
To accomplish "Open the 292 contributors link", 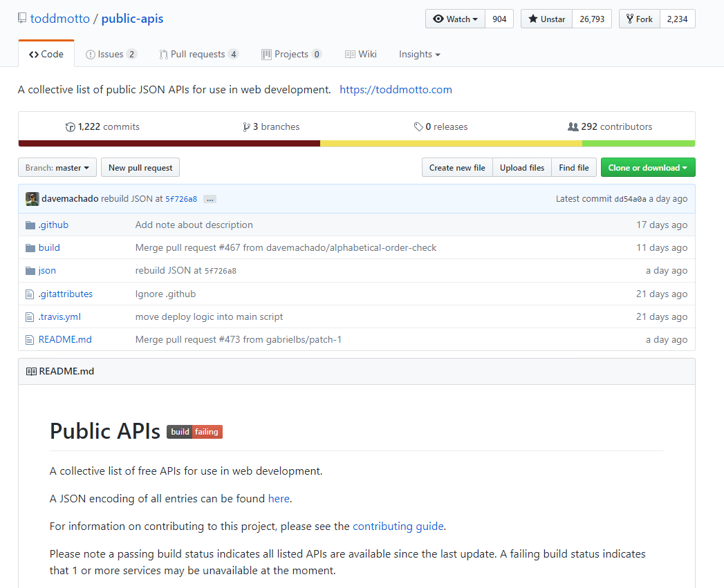I will [610, 126].
